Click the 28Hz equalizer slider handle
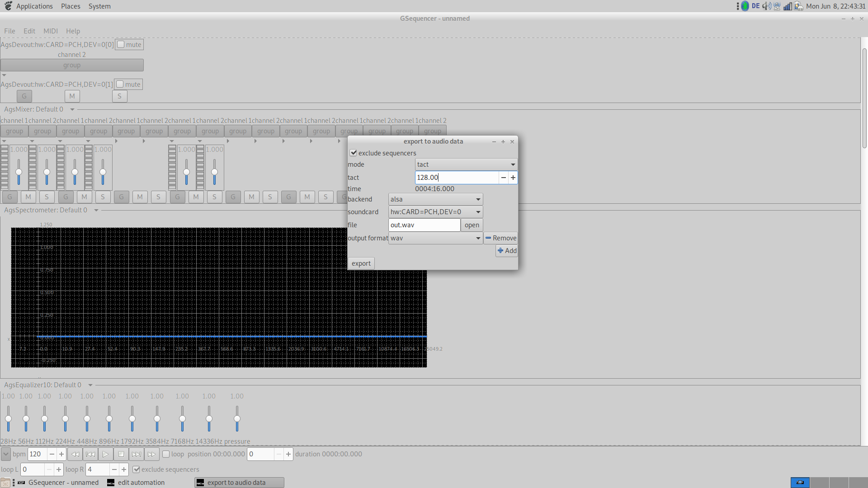868x488 pixels. point(8,419)
